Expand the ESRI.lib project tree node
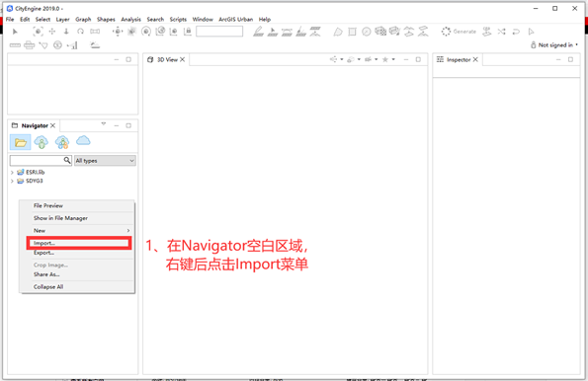This screenshot has height=381, width=588. (x=12, y=173)
